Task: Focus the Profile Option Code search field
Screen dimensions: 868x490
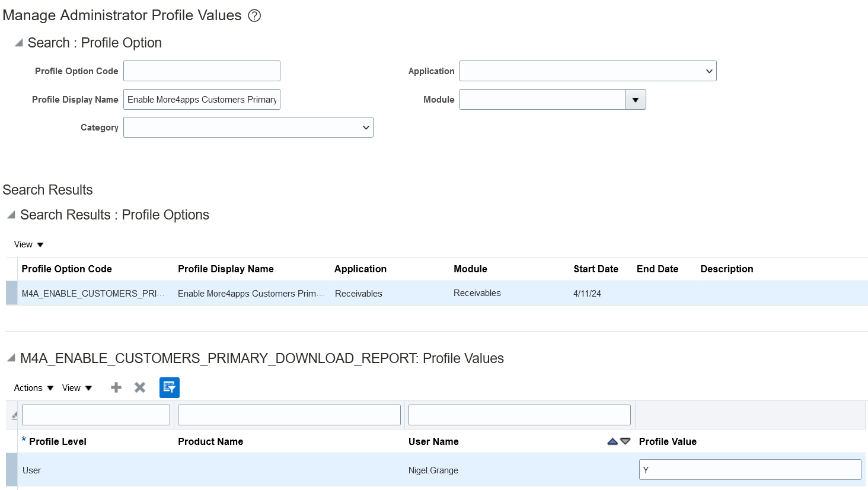Action: click(x=202, y=71)
